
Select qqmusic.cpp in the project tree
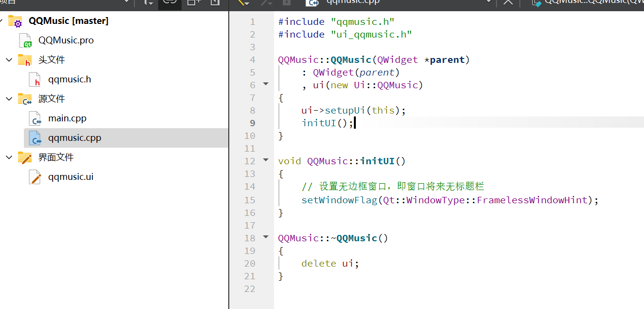click(75, 138)
